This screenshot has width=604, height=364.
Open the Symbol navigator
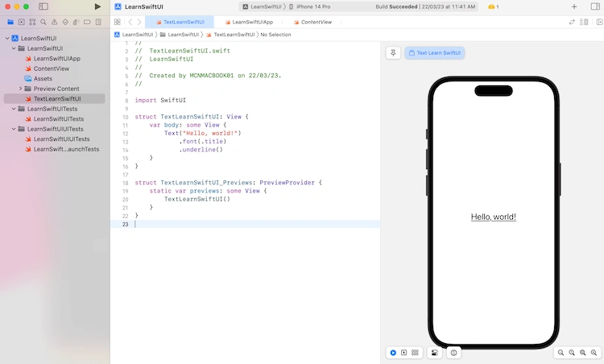click(32, 22)
